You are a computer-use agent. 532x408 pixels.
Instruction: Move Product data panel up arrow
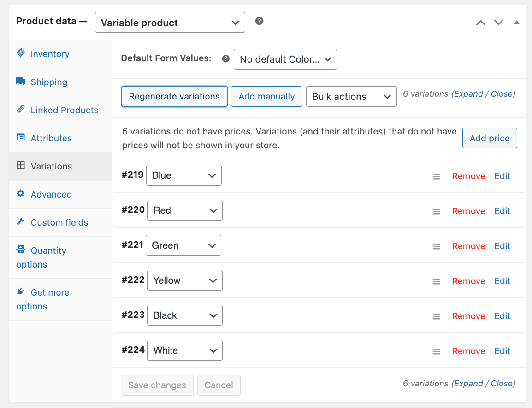tap(480, 23)
